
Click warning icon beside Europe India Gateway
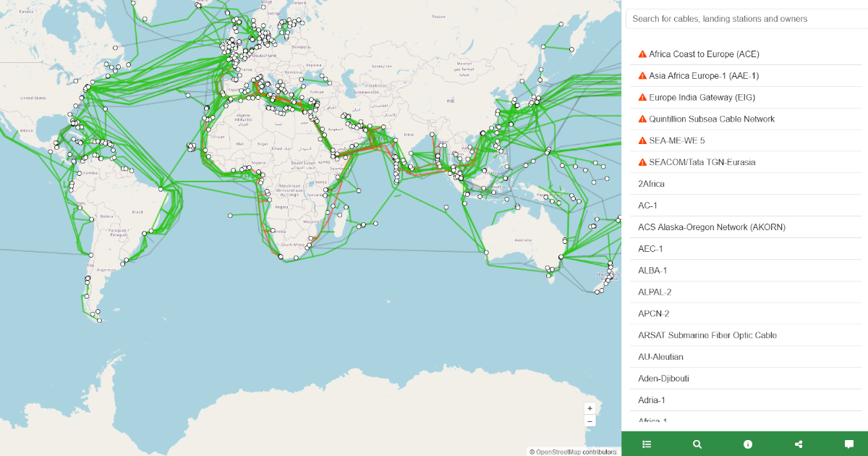pyautogui.click(x=641, y=97)
